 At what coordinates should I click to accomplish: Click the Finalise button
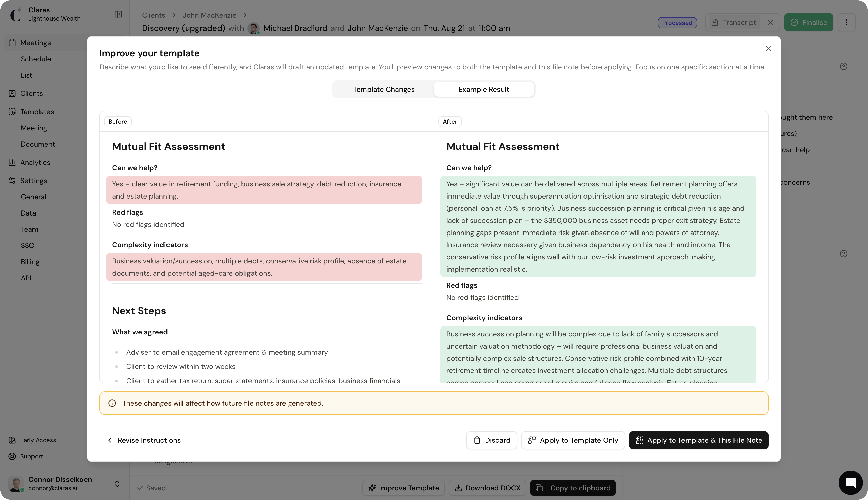(809, 22)
